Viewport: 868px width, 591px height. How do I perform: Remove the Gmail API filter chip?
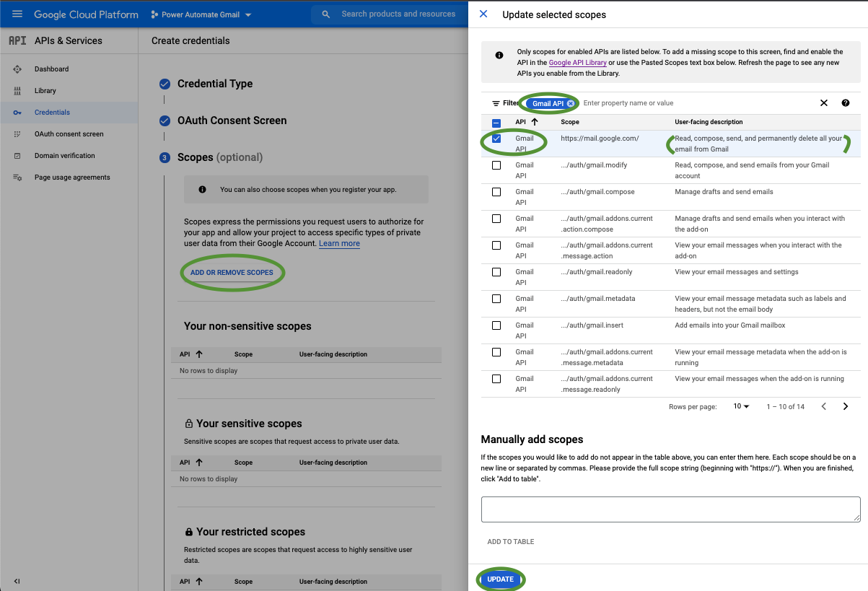pos(571,103)
